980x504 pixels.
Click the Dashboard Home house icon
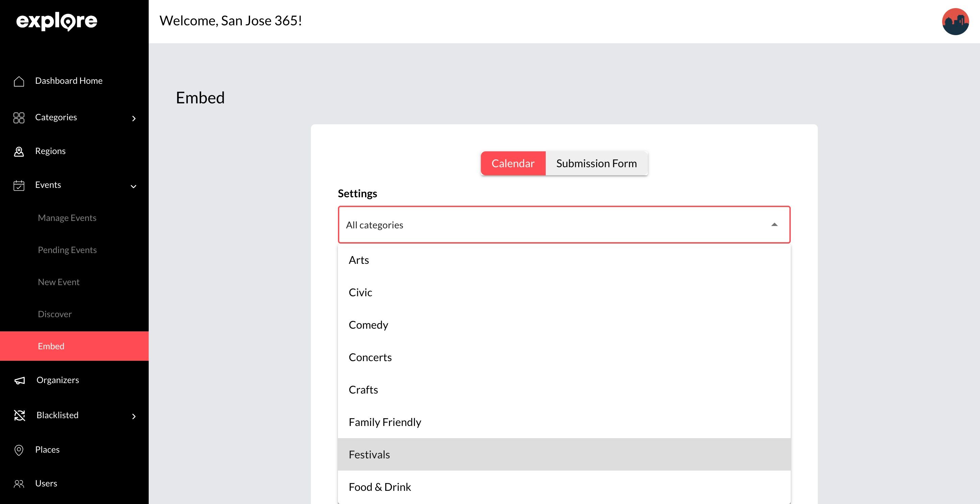tap(19, 81)
